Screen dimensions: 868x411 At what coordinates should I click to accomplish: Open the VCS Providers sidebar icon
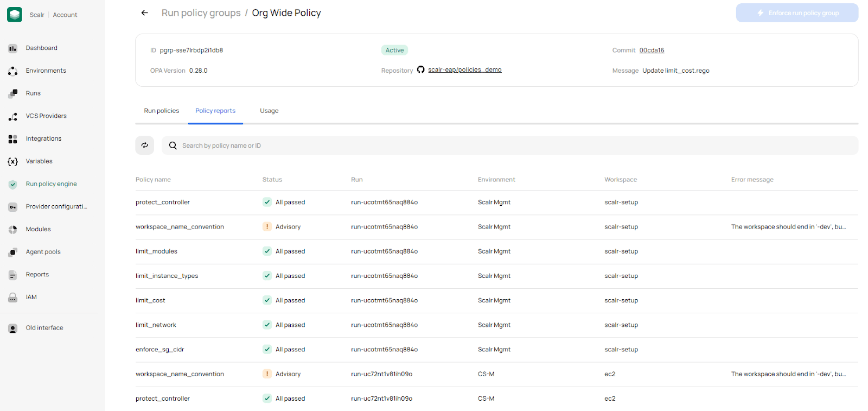(13, 116)
